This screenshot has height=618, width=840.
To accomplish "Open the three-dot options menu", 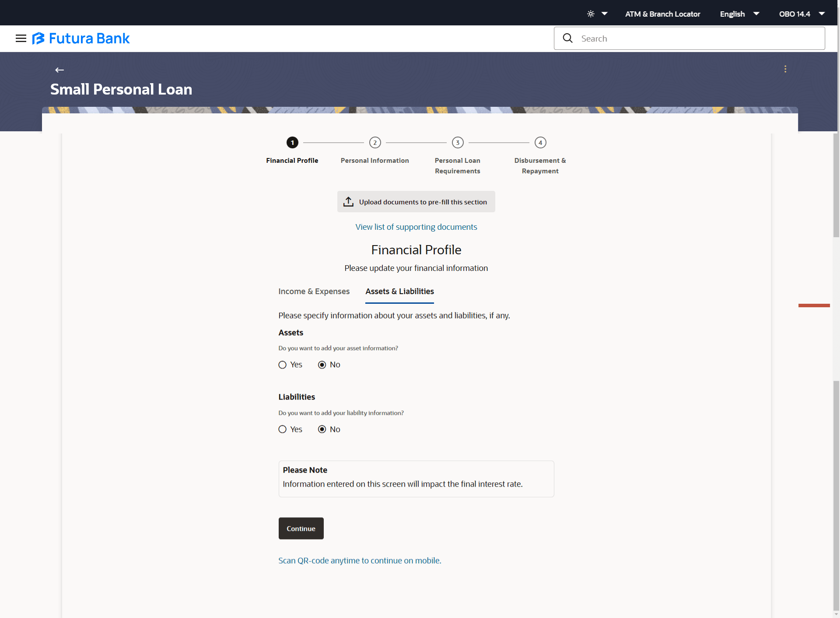I will click(785, 69).
